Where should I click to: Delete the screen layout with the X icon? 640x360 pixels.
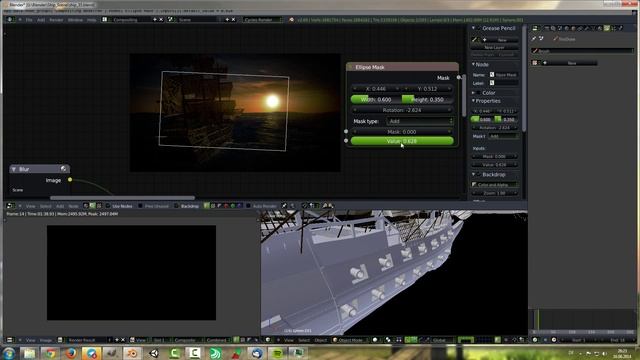coord(161,20)
